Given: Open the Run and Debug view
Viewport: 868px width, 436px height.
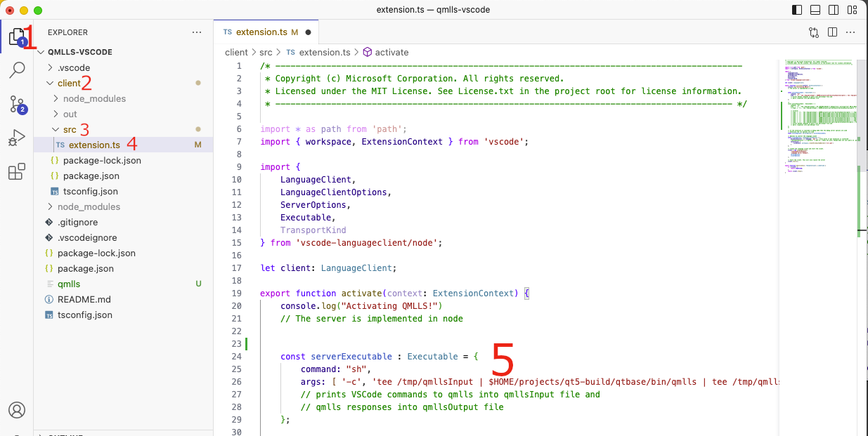Looking at the screenshot, I should tap(17, 138).
